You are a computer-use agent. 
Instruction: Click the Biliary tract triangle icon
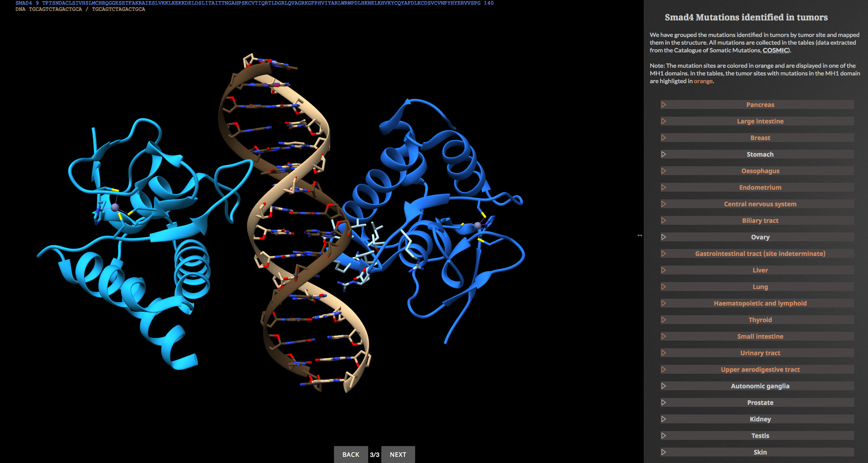click(663, 221)
